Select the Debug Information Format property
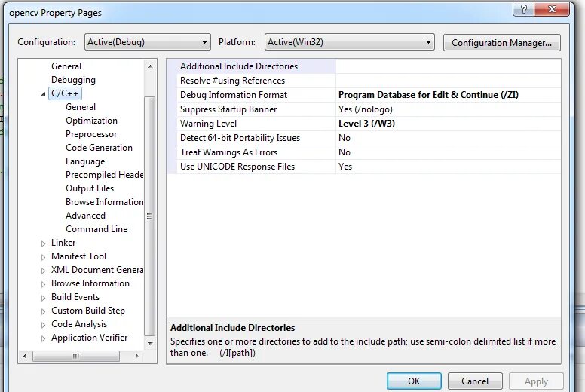 (x=234, y=95)
